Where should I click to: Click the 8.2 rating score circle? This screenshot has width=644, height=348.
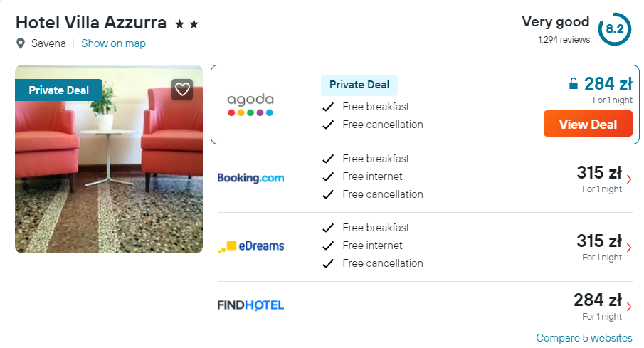point(614,29)
